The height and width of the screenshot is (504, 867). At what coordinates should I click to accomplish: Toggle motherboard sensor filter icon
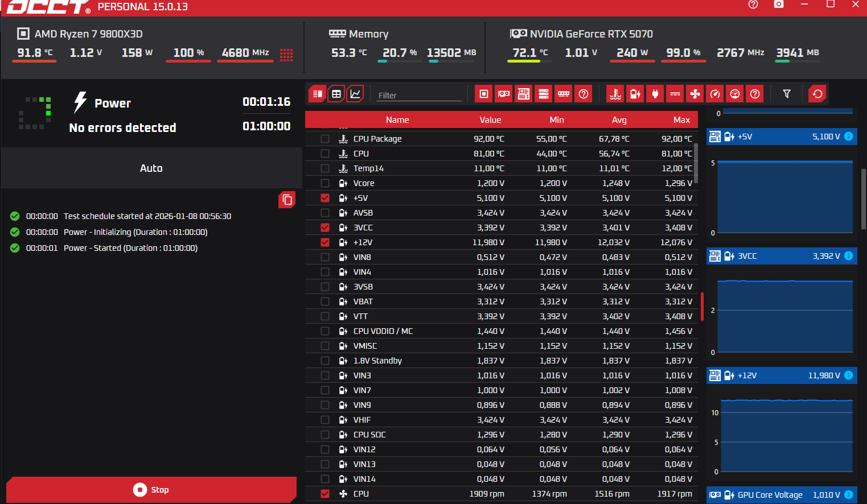[524, 94]
